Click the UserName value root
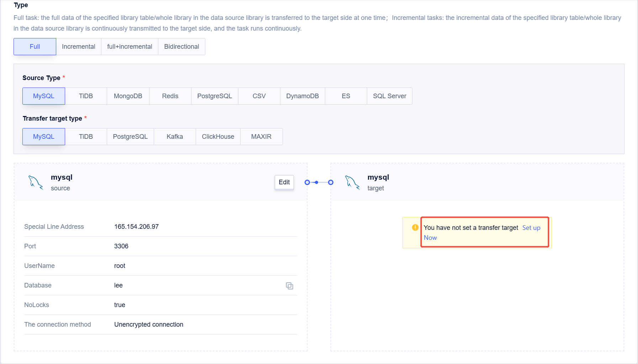Image resolution: width=638 pixels, height=364 pixels. [x=120, y=266]
